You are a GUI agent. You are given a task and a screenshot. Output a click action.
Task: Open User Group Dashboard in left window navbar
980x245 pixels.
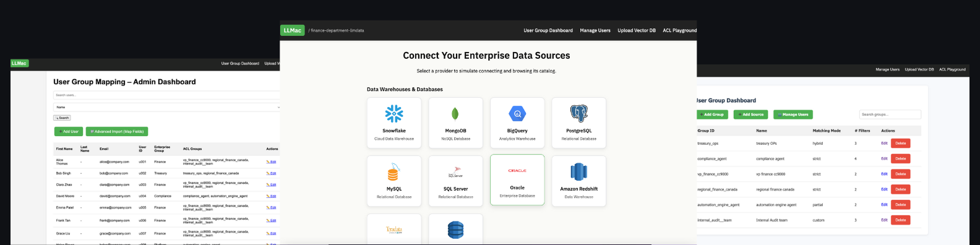[240, 63]
